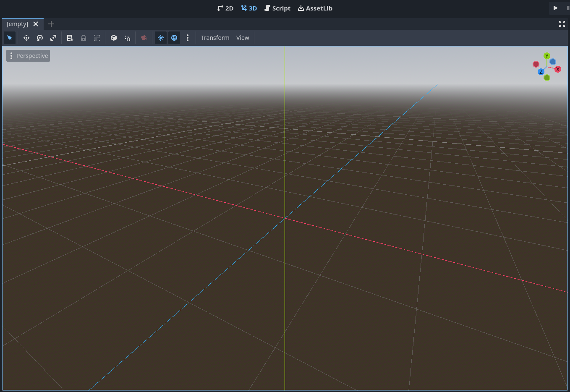
Task: Toggle Use Local Space cube icon
Action: coord(114,38)
